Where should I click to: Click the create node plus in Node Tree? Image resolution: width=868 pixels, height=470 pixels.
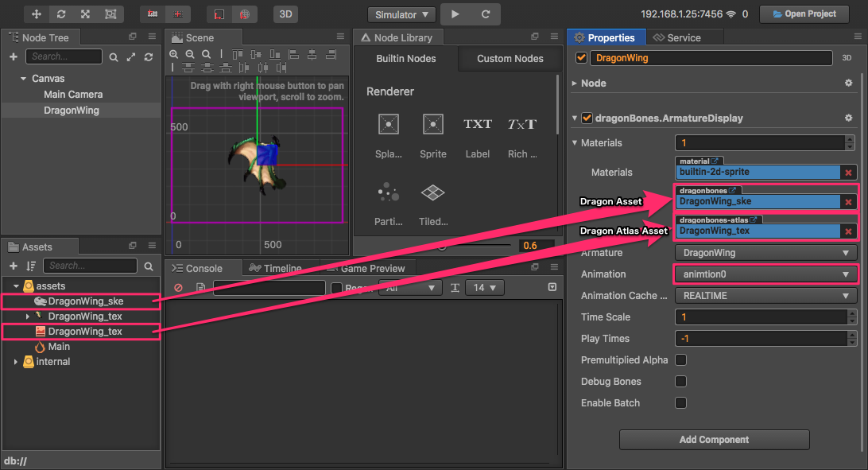(14, 56)
